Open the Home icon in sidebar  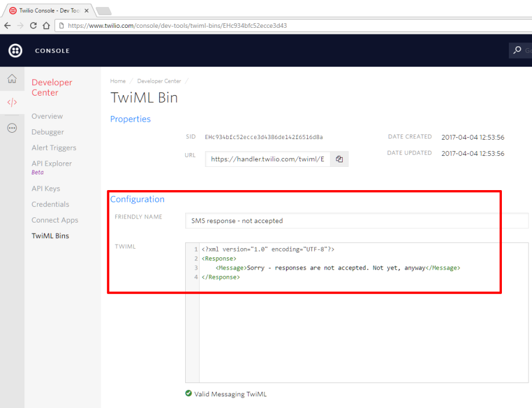(12, 79)
